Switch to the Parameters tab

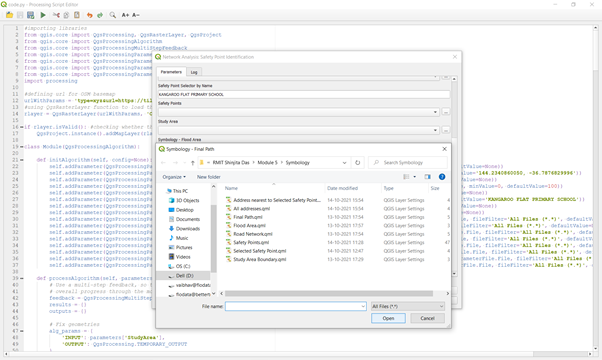[171, 72]
